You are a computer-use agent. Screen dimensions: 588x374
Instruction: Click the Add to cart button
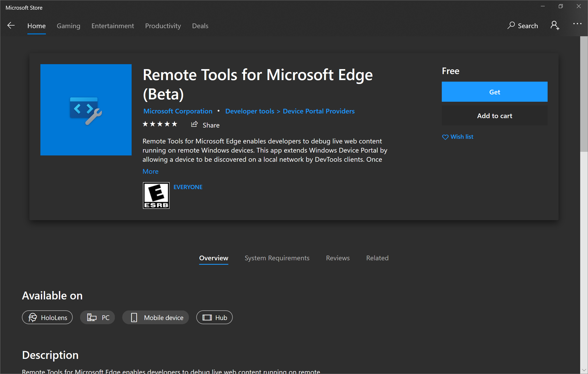(495, 115)
